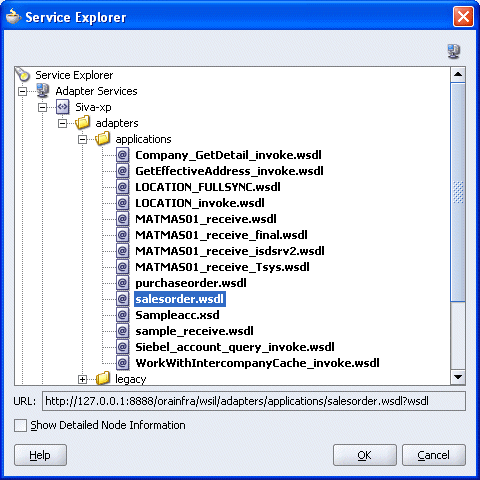Screen dimensions: 480x480
Task: Click the @ icon beside MATMAS01_receive.wsdl
Action: coord(122,219)
